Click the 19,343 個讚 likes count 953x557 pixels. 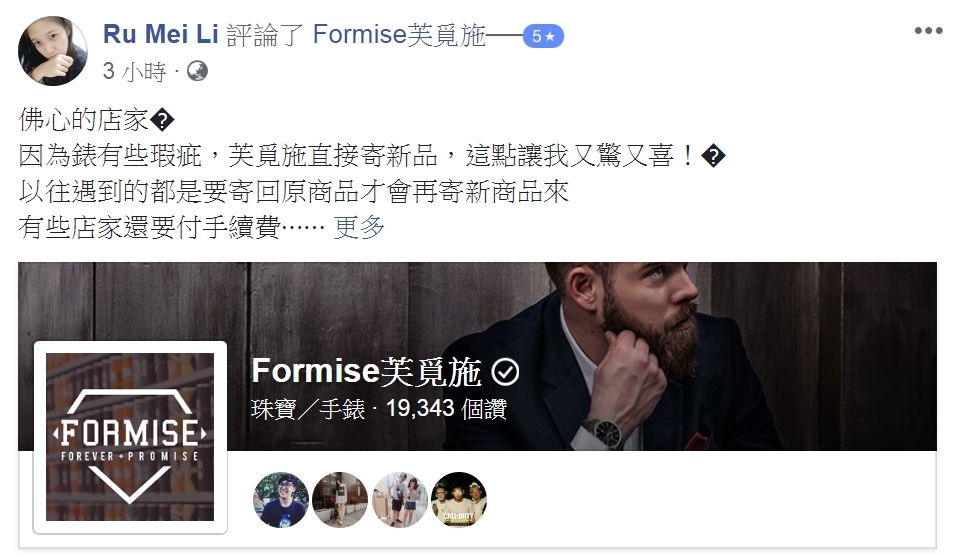point(446,409)
